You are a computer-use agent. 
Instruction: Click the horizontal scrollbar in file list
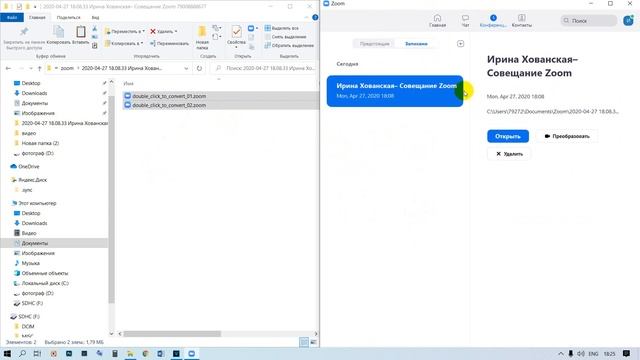point(172,333)
